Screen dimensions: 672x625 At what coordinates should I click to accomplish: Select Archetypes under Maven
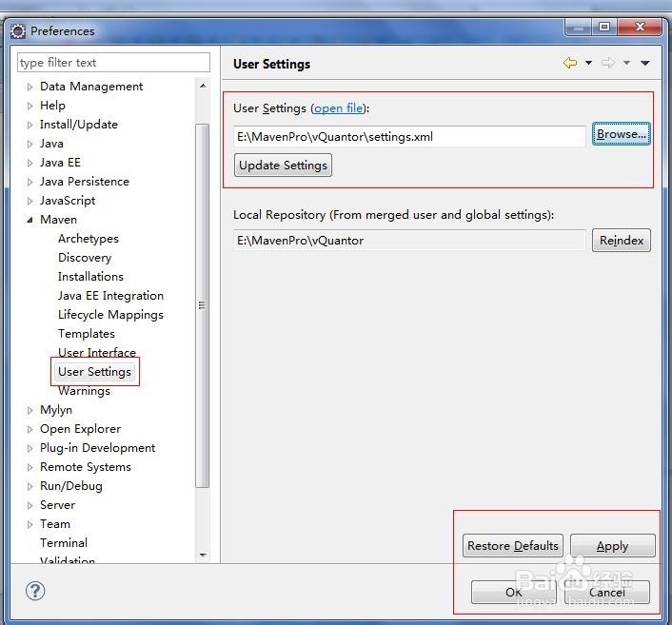tap(89, 239)
